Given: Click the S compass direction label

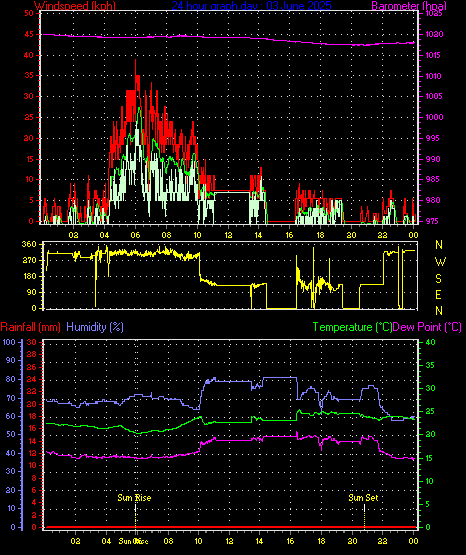Looking at the screenshot, I should click(438, 279).
